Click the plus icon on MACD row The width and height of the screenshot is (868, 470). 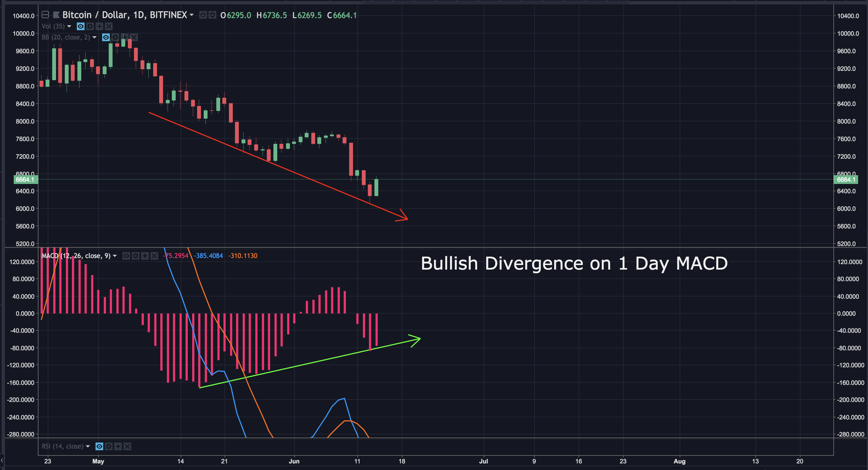(x=145, y=256)
